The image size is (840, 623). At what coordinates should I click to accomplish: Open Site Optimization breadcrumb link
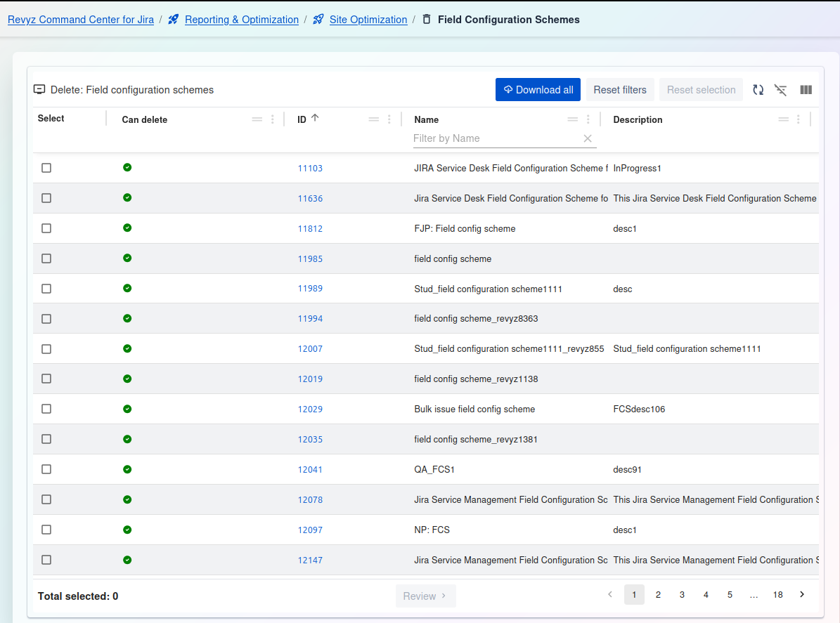(368, 20)
